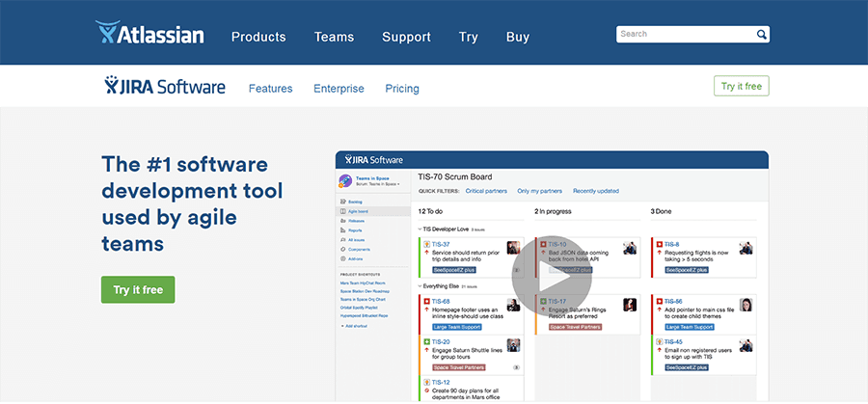Collapse the TIS Developer Love swimlane
This screenshot has width=868, height=404.
click(x=420, y=229)
